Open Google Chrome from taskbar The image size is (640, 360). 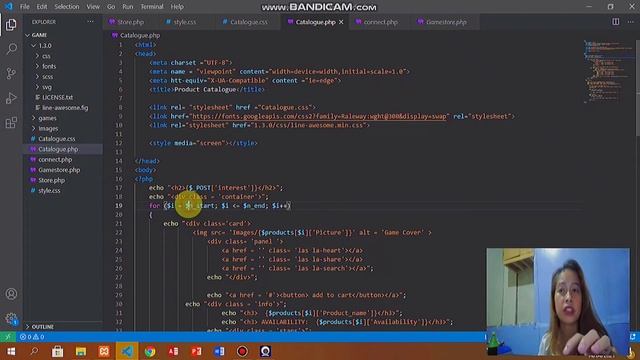(x=150, y=351)
